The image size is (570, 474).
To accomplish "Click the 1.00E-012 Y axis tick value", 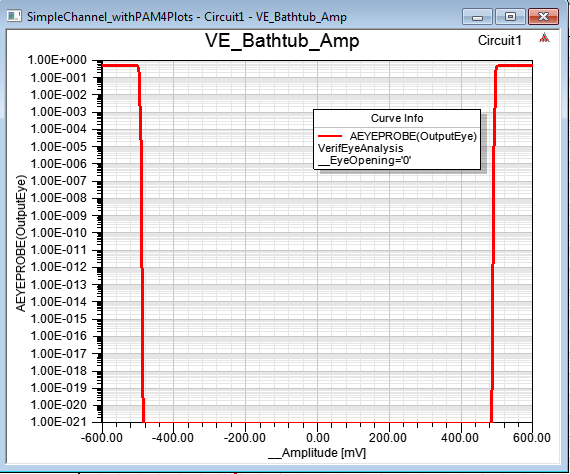I will point(59,267).
